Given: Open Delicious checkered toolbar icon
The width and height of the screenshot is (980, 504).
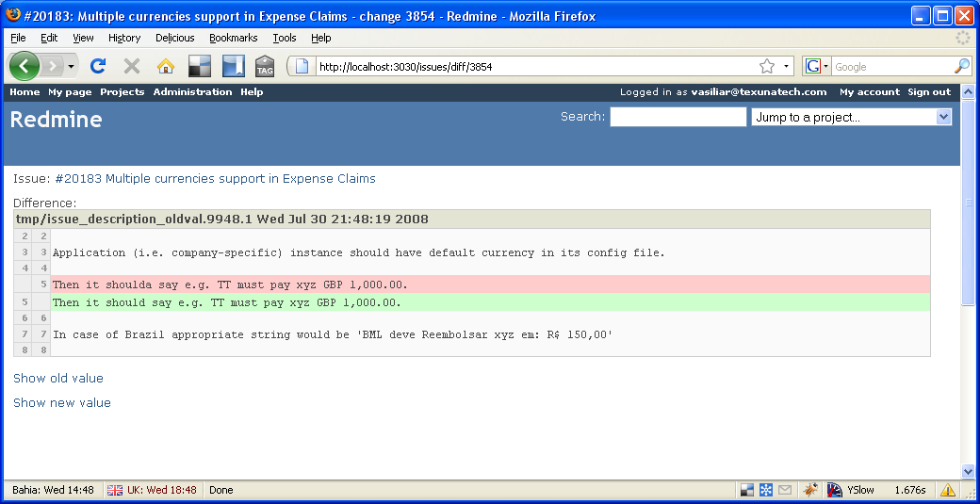Looking at the screenshot, I should (200, 66).
